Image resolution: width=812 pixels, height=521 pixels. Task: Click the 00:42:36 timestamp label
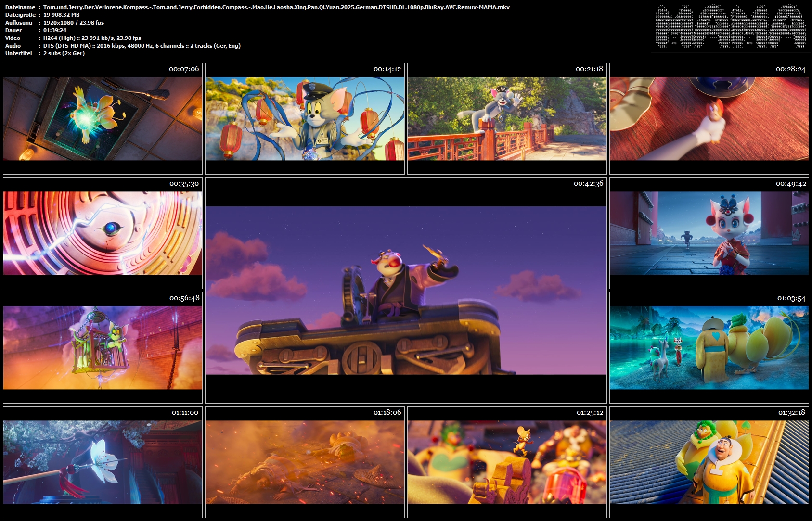588,184
